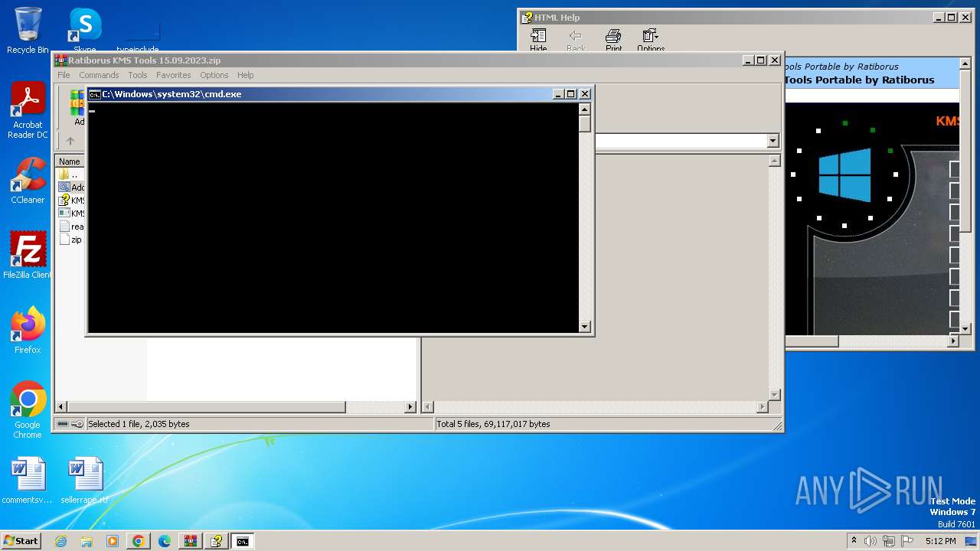Click WinRAR right pane down scroll arrow
The width and height of the screenshot is (980, 551).
774,395
